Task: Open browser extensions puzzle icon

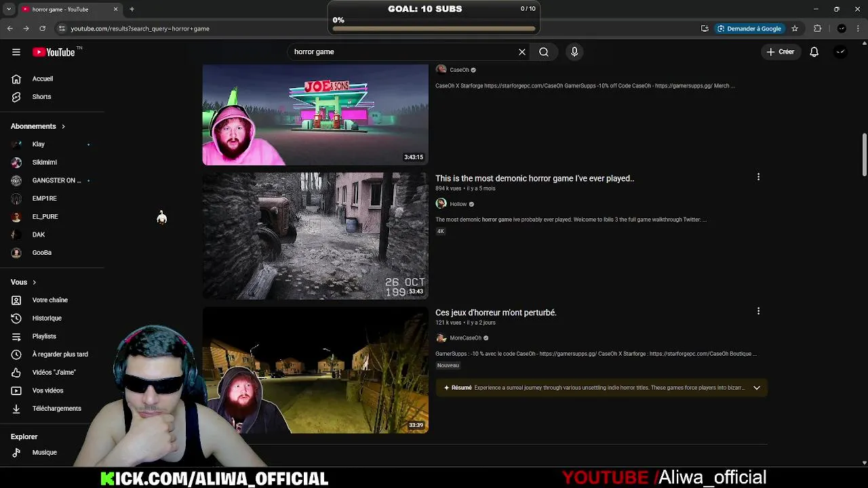Action: (x=818, y=28)
